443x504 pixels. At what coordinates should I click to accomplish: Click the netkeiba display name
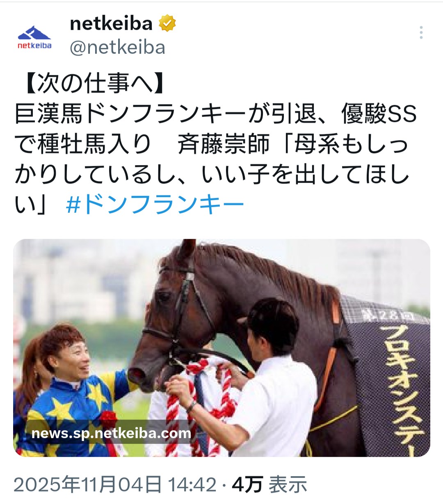[x=111, y=24]
